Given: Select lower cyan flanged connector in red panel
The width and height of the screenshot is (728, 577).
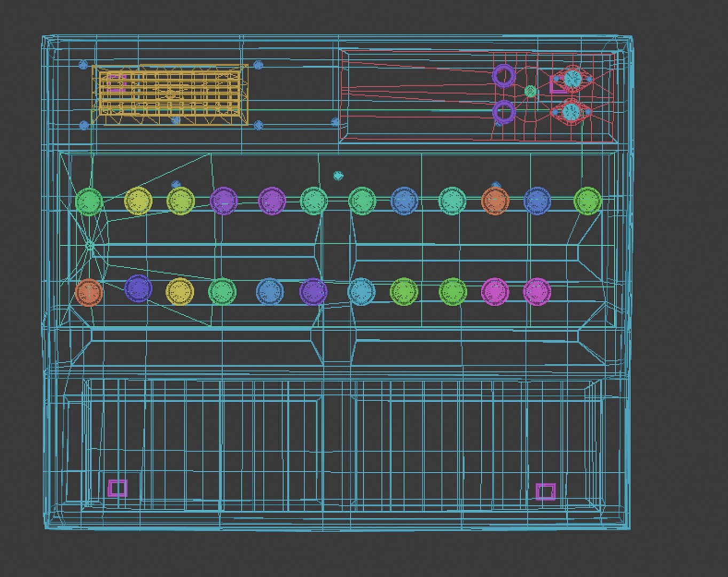Looking at the screenshot, I should click(x=571, y=112).
